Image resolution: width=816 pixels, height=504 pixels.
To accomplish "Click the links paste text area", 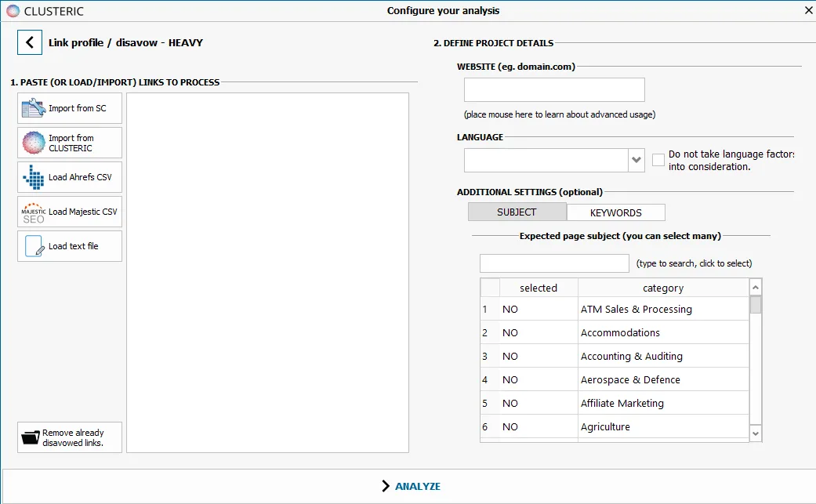I will point(267,273).
